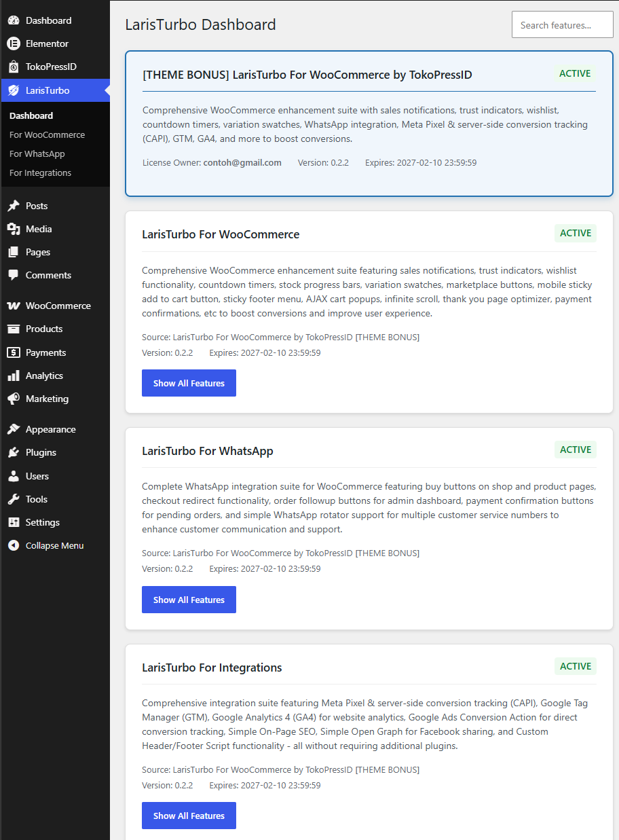
Task: Click the Analytics bar chart icon
Action: pyautogui.click(x=14, y=376)
